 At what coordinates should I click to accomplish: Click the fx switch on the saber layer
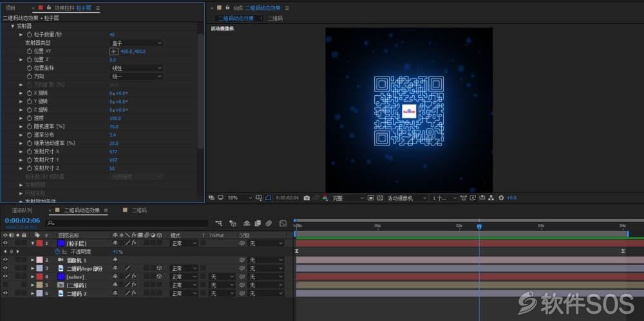coord(134,277)
